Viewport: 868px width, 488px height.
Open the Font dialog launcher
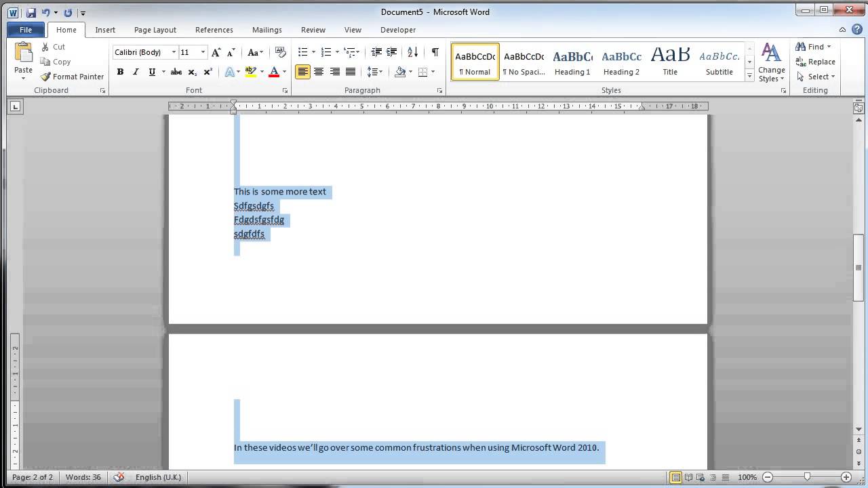tap(285, 91)
